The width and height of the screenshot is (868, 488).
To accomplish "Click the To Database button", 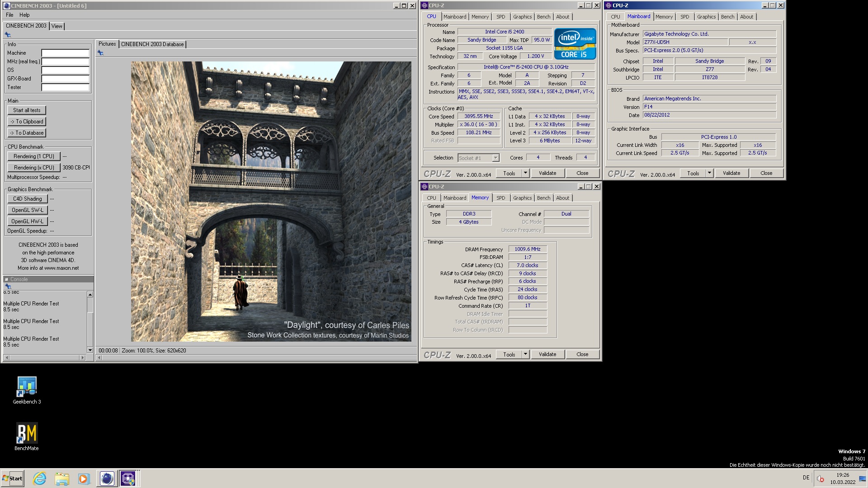I will tap(27, 133).
